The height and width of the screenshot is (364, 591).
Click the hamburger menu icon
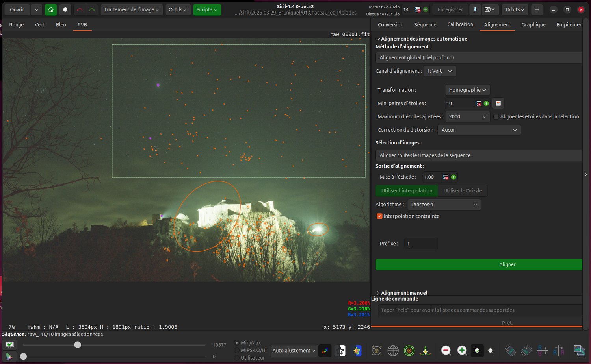pyautogui.click(x=537, y=9)
